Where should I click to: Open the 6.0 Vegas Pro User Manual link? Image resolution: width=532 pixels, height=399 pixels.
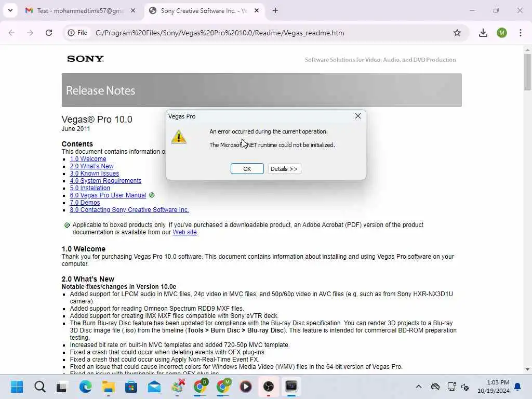(x=108, y=195)
